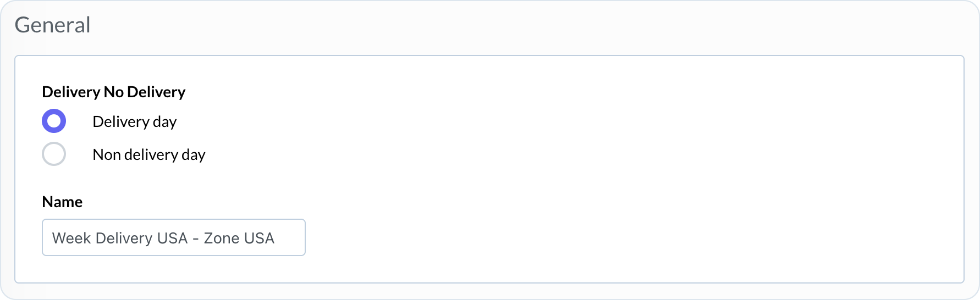Click the empty grey radio circle

54,154
